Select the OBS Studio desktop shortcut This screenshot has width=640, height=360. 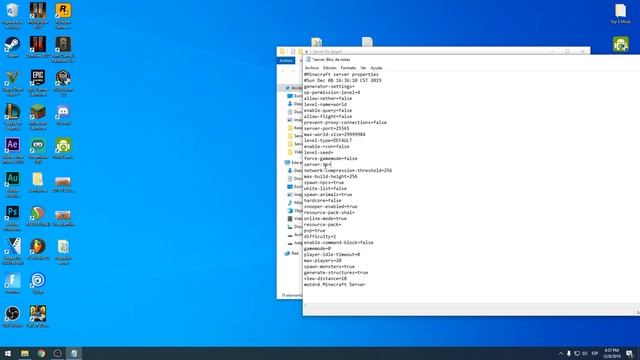pos(12,317)
